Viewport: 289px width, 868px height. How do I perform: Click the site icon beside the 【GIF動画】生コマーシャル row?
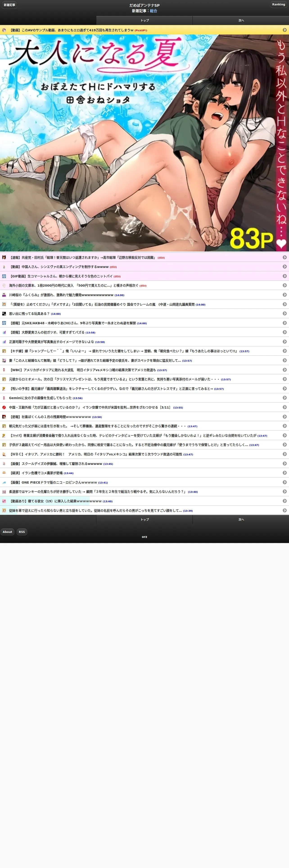point(4,276)
